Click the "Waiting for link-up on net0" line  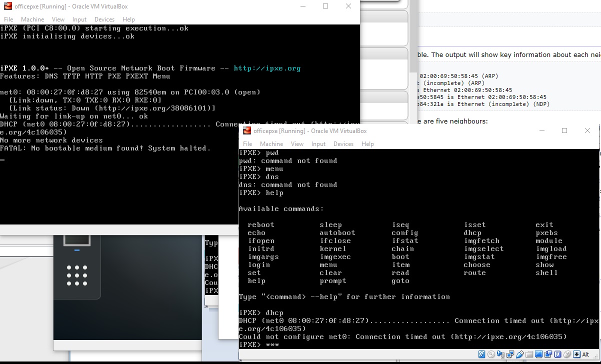[74, 116]
